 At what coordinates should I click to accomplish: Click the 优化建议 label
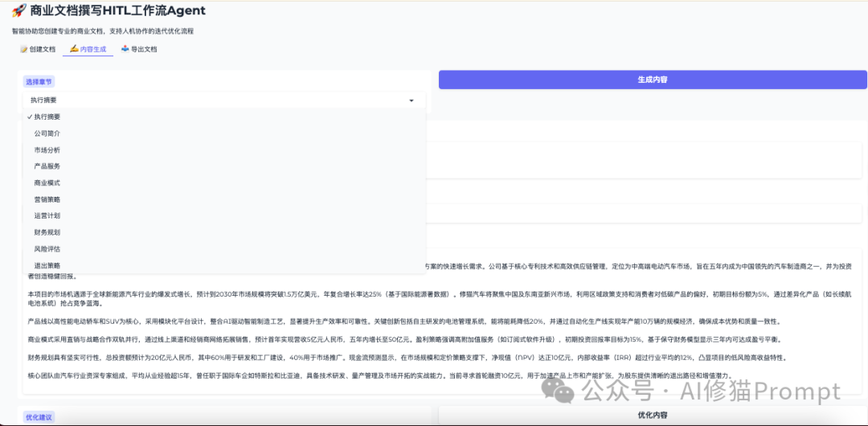(39, 417)
